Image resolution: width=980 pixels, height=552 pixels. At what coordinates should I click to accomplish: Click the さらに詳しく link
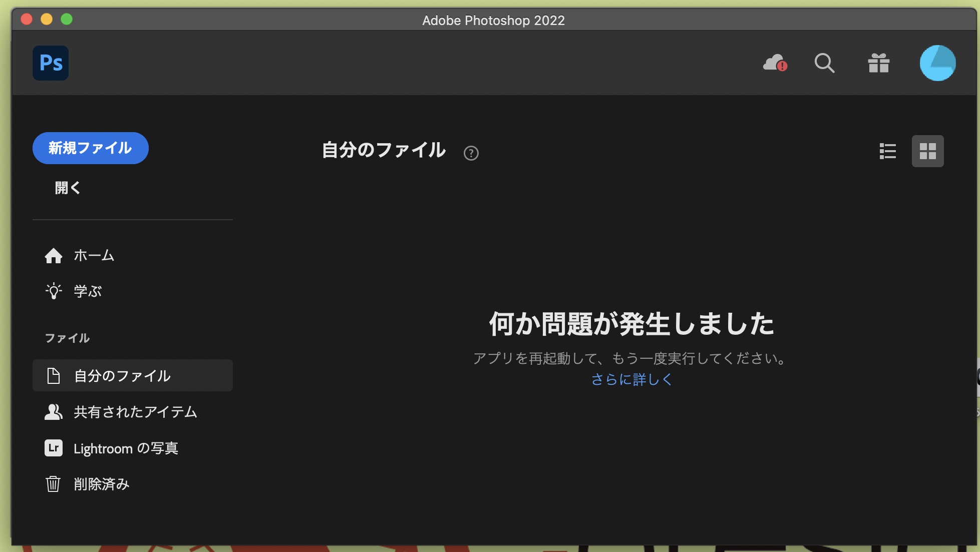point(631,379)
